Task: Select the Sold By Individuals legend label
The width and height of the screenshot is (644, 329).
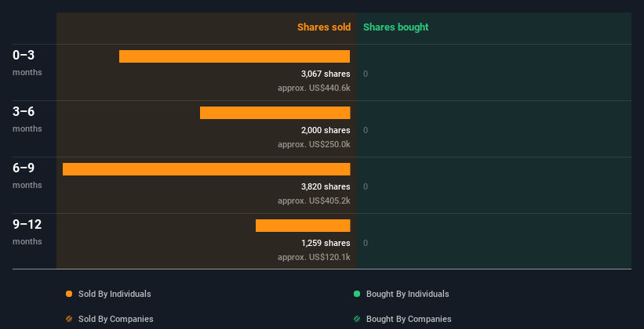Action: [x=115, y=294]
